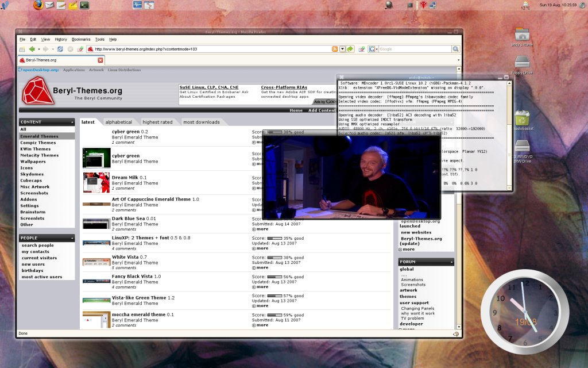Switch to the 'alphabetical' tab
The width and height of the screenshot is (588, 368).
(118, 122)
